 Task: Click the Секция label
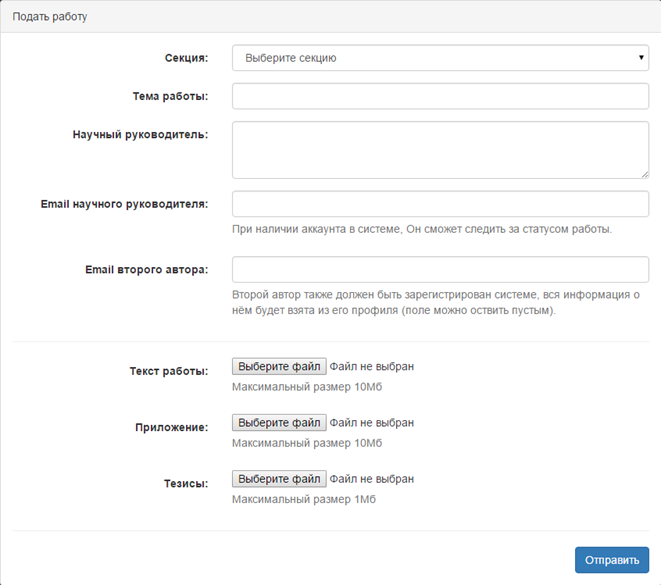click(x=186, y=58)
